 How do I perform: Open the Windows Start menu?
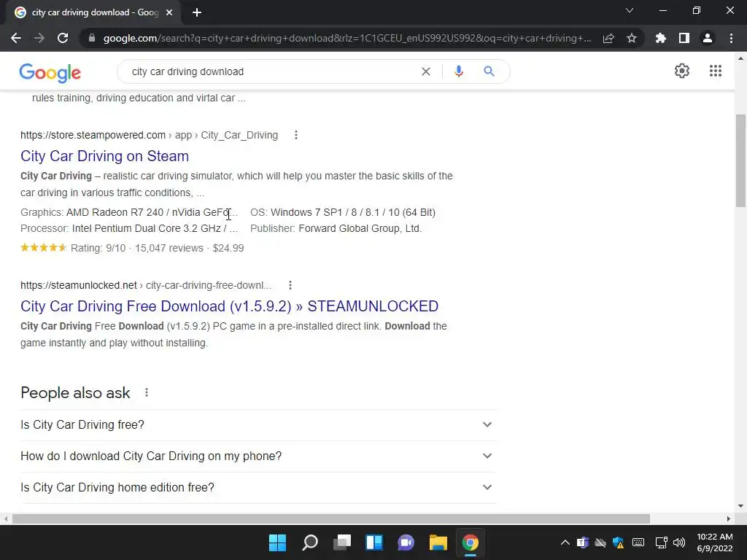tap(277, 542)
